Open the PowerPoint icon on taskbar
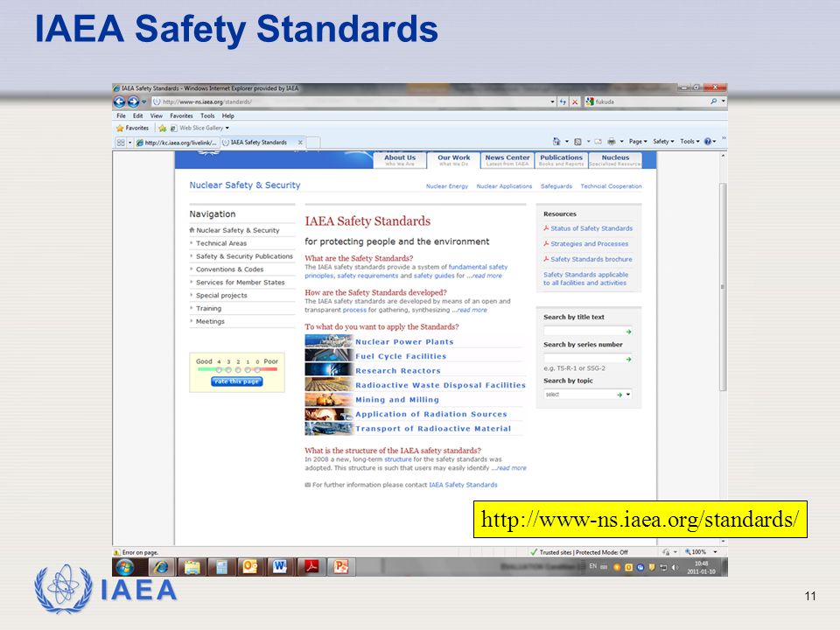The height and width of the screenshot is (630, 840). (x=340, y=567)
